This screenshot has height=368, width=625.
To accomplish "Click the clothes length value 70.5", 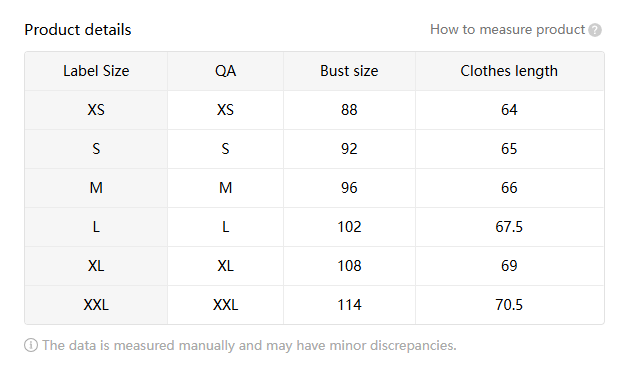I will 509,305.
